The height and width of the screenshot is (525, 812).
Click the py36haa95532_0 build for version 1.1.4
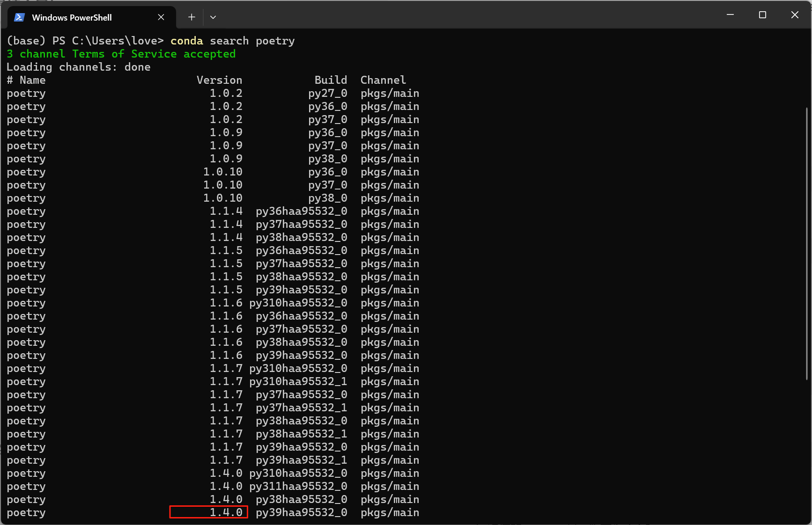(302, 211)
